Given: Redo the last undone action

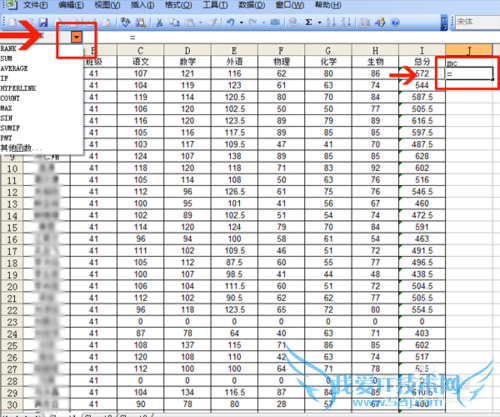Looking at the screenshot, I should pos(253,22).
